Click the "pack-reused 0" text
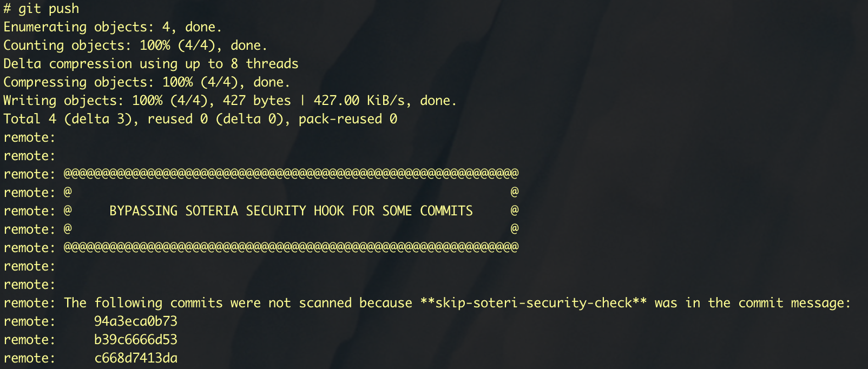The width and height of the screenshot is (868, 369). [347, 119]
